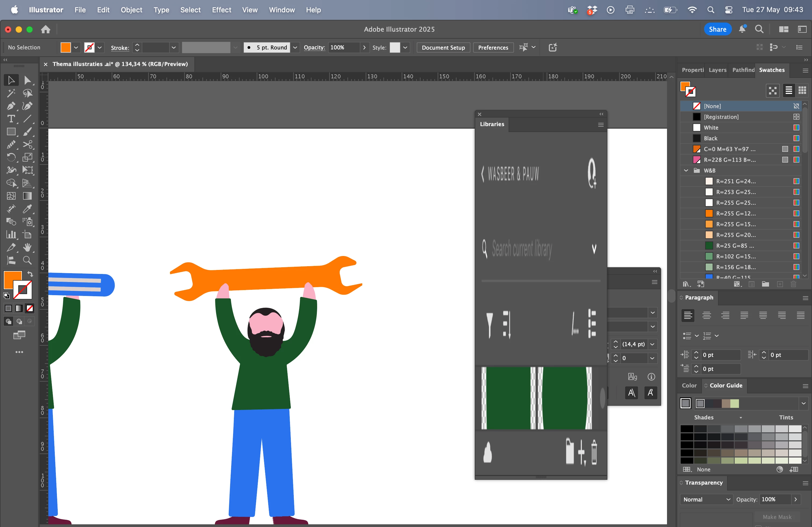Select the Hand tool
812x527 pixels.
point(27,247)
